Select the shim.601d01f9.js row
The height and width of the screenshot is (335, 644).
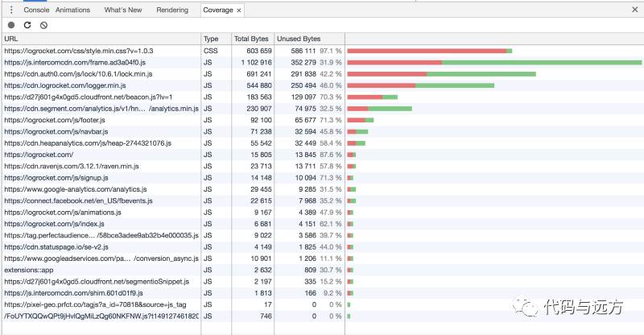click(323, 293)
